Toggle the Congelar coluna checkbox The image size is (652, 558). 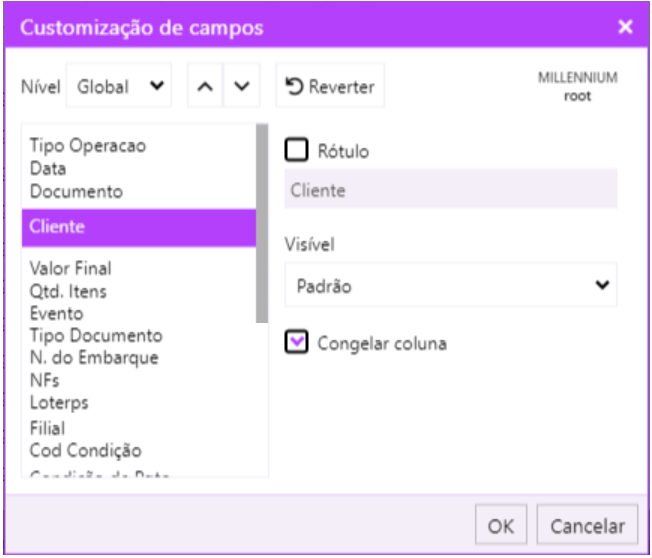coord(296,344)
